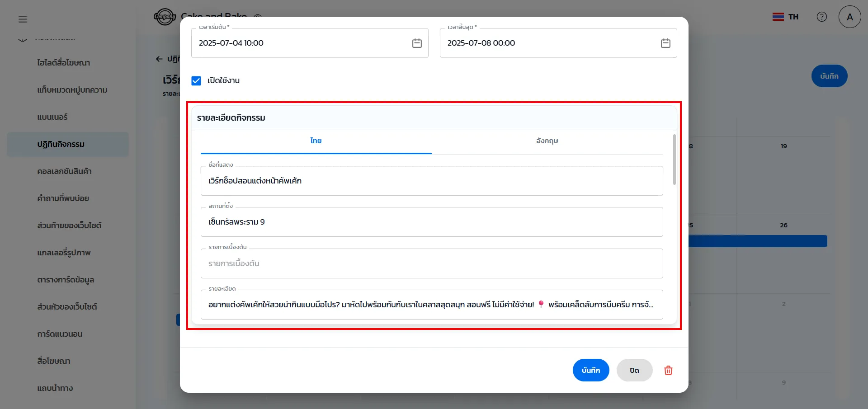The width and height of the screenshot is (868, 409).
Task: Open the help question mark icon
Action: pyautogui.click(x=822, y=17)
